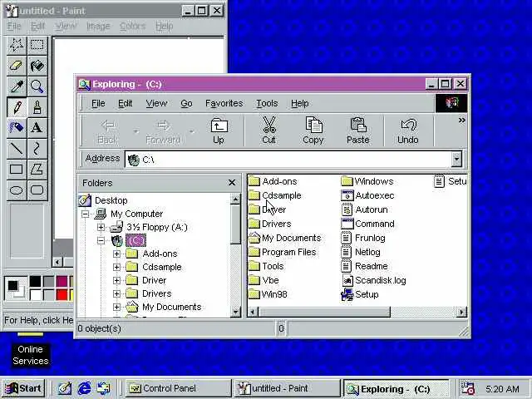This screenshot has height=399, width=532.
Task: Choose the Rounded Rectangle tool in Paint
Action: point(37,190)
